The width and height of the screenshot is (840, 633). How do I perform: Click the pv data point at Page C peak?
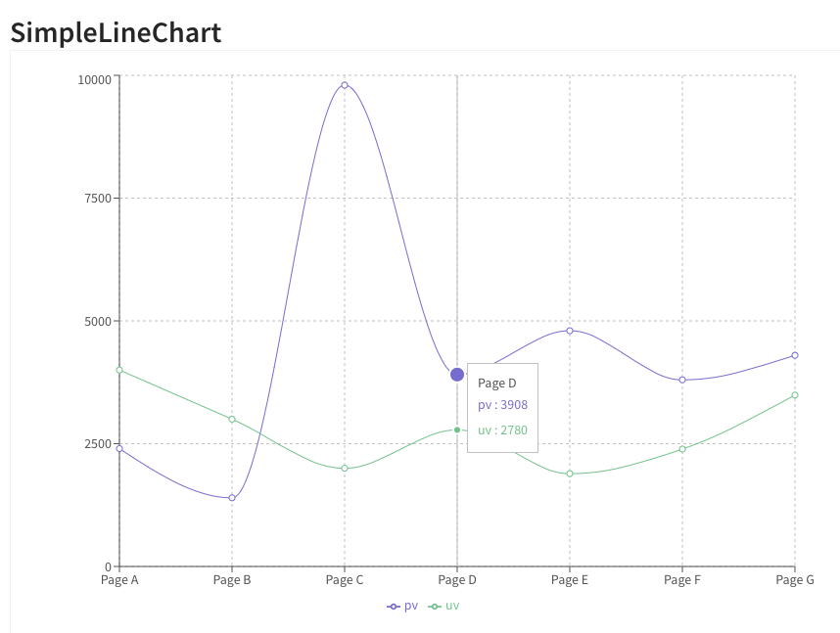(x=345, y=85)
